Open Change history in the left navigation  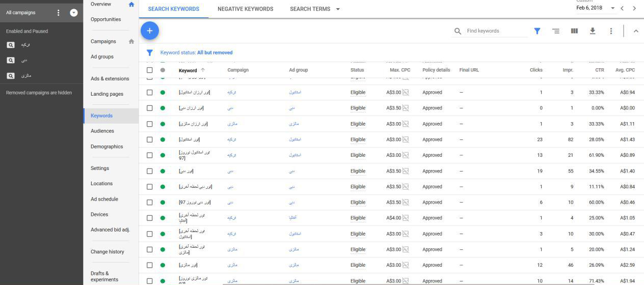coord(108,251)
